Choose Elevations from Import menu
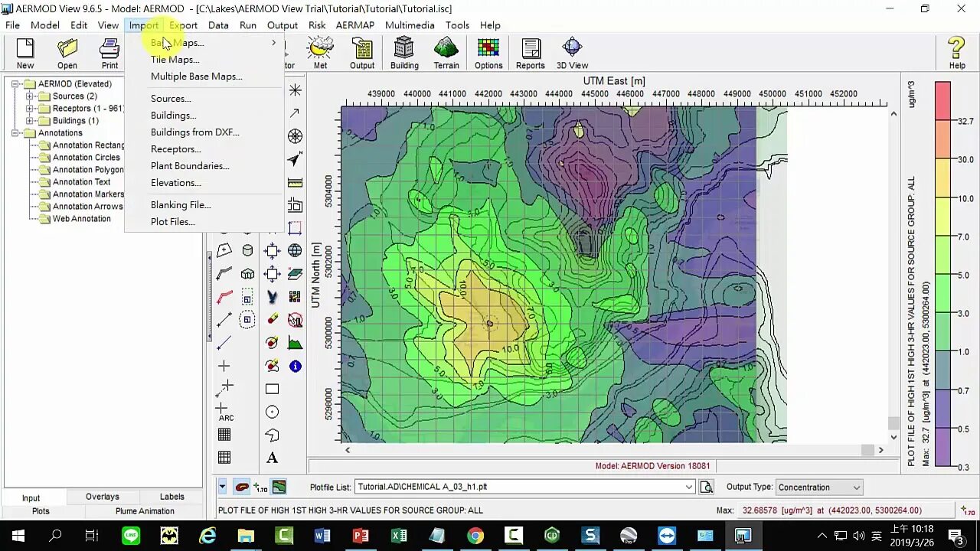This screenshot has width=980, height=551. click(x=206, y=183)
